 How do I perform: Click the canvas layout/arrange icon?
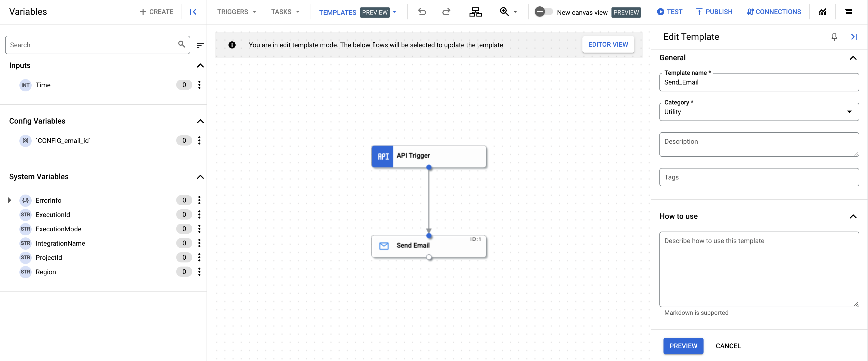tap(476, 12)
